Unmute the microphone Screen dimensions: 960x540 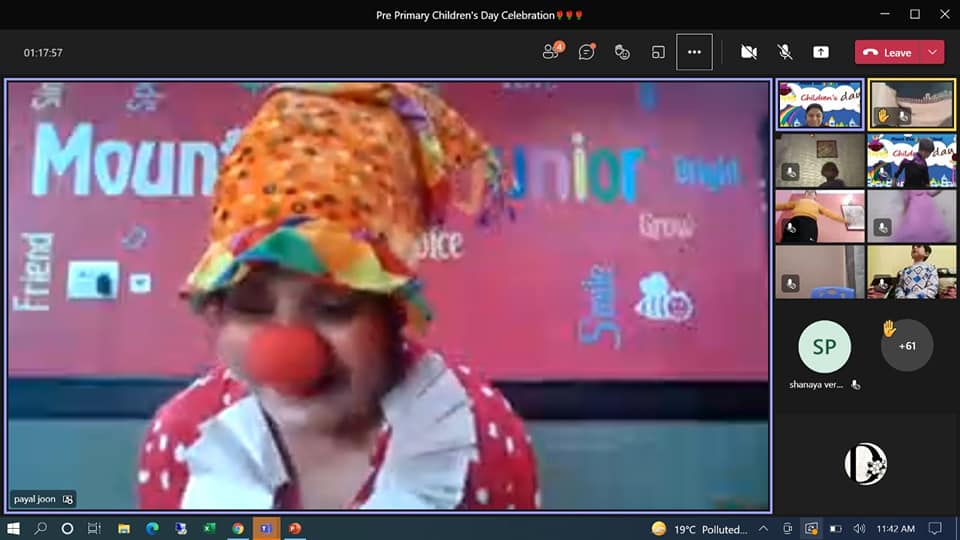pyautogui.click(x=785, y=52)
